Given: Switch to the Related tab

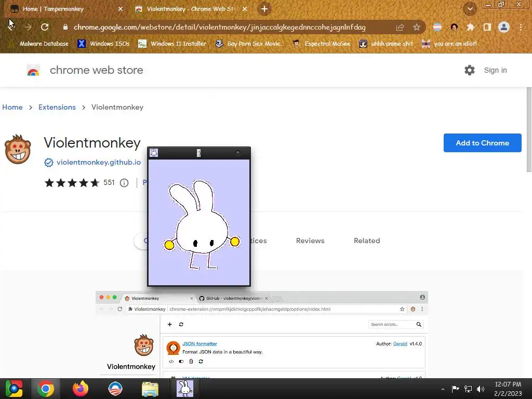Looking at the screenshot, I should click(x=367, y=241).
